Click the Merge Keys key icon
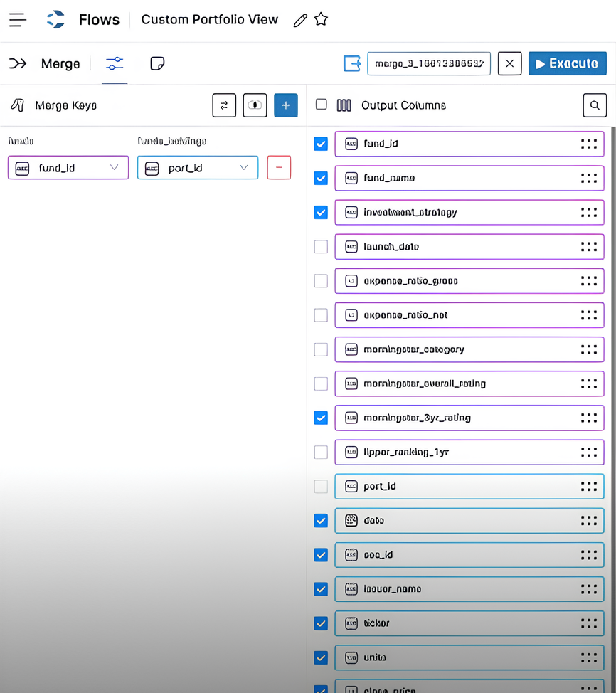This screenshot has width=616, height=693. (17, 105)
